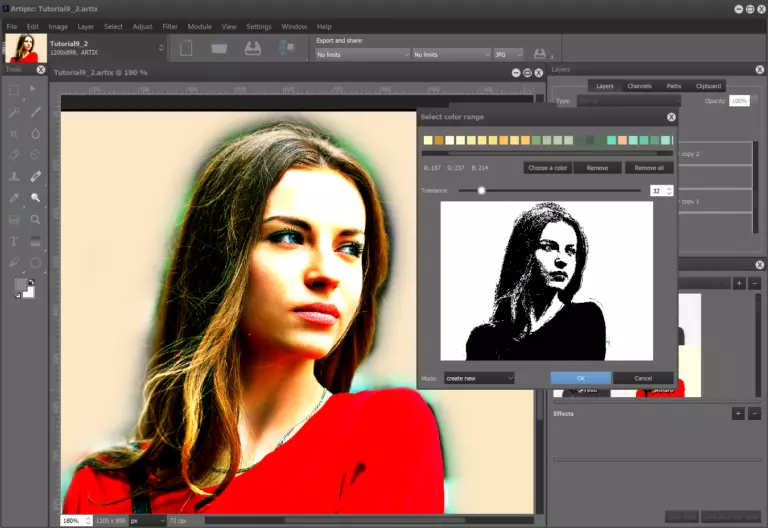
Task: Close the Select color range dialog
Action: (670, 117)
